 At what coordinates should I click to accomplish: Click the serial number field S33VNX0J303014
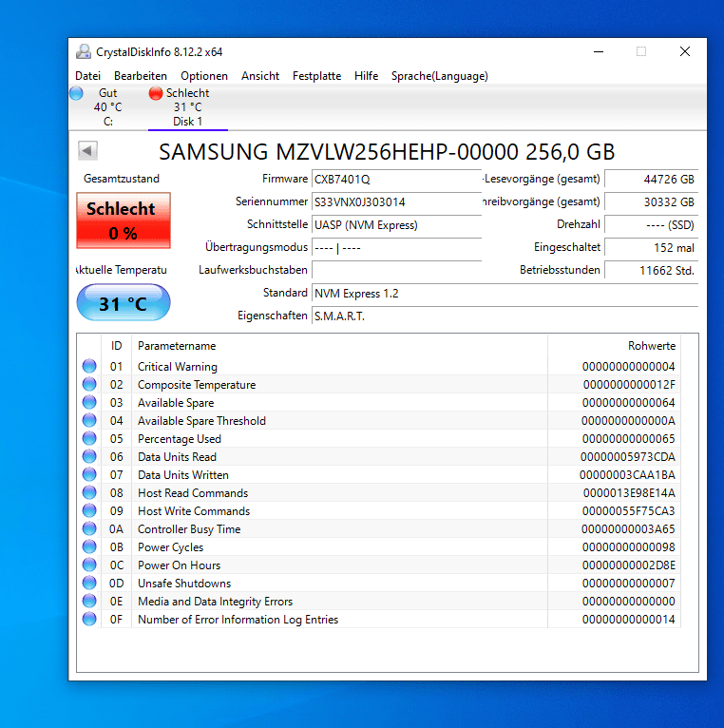pyautogui.click(x=397, y=202)
